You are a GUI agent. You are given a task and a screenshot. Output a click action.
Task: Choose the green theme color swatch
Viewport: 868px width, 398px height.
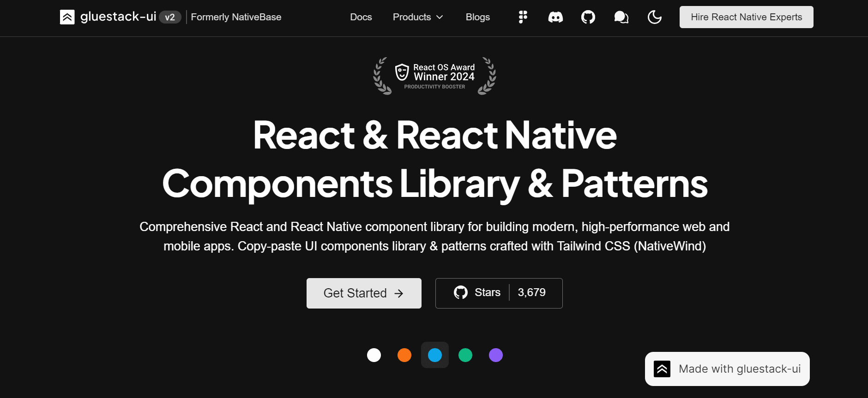(465, 355)
